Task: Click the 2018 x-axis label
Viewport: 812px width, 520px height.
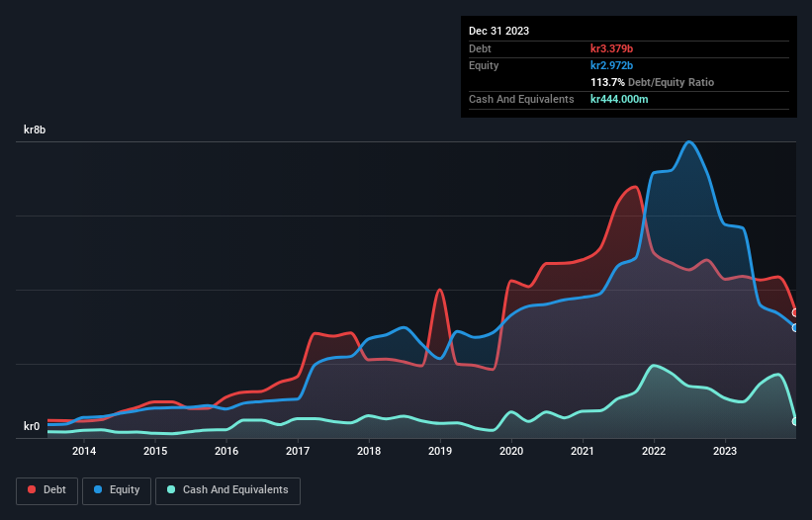Action: tap(369, 451)
